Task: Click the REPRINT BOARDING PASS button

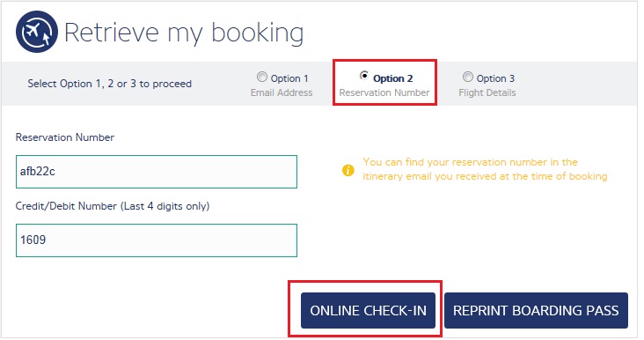Action: pyautogui.click(x=536, y=310)
